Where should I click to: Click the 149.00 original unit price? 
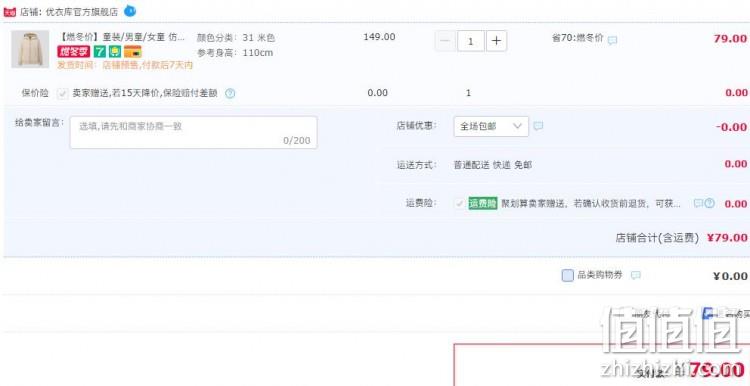(379, 37)
